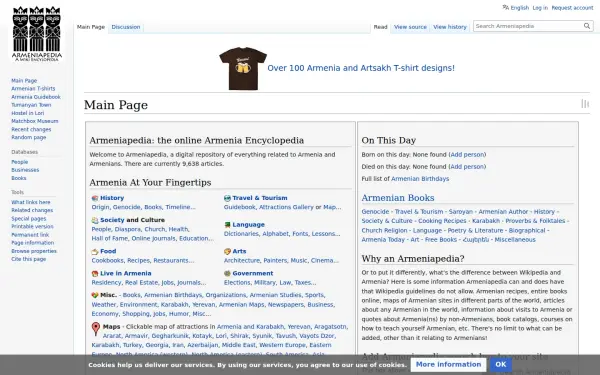Open Hall of Fame link

pos(110,239)
